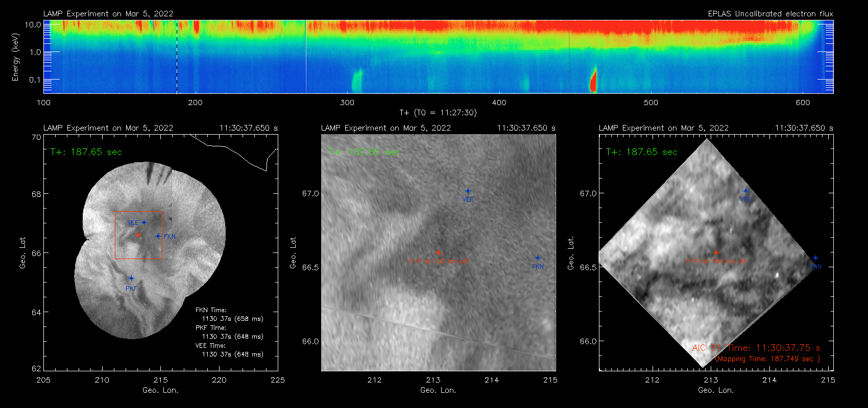Click the '10.0' tick on the energy axis
Image resolution: width=868 pixels, height=408 pixels.
pos(33,24)
